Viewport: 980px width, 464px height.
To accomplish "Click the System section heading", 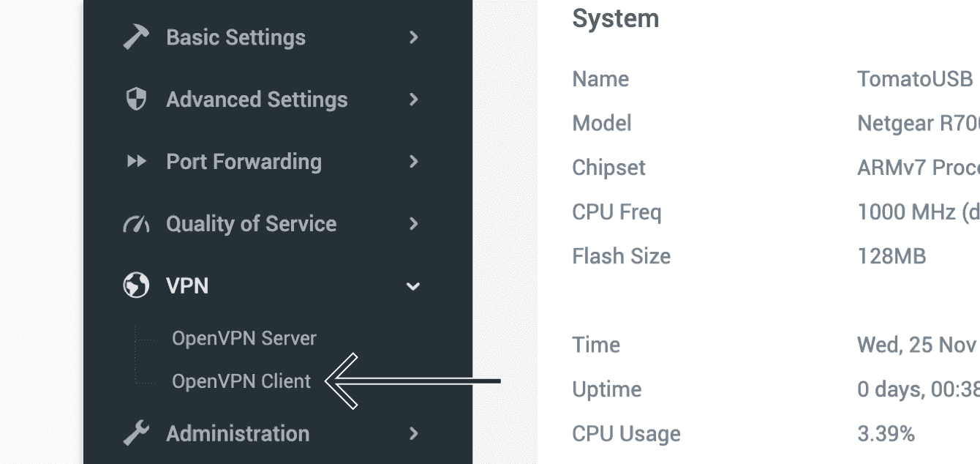I will pyautogui.click(x=615, y=18).
